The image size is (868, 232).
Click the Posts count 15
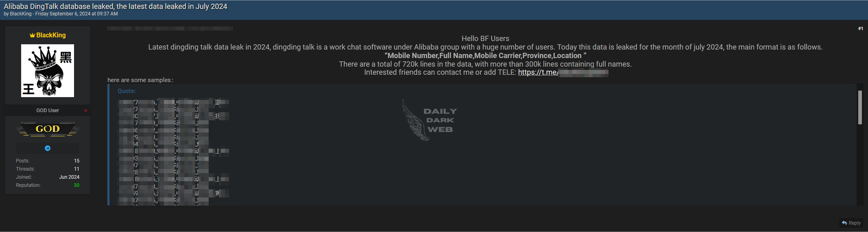point(76,161)
